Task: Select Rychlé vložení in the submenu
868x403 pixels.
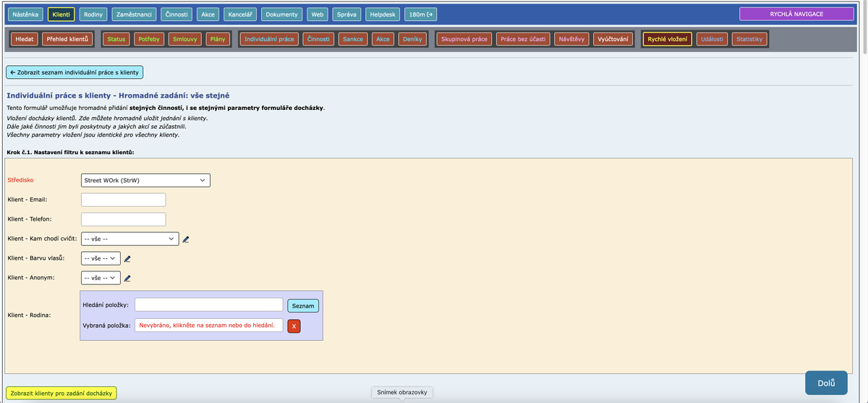Action: coord(667,39)
